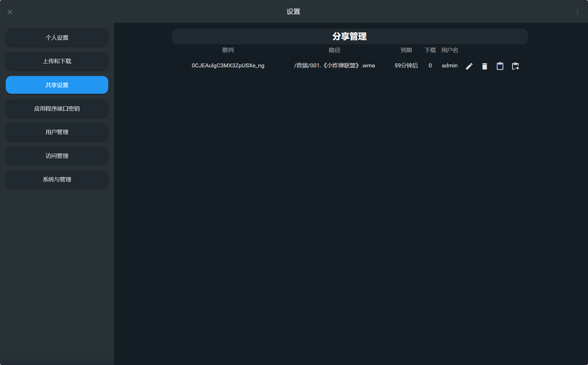The image size is (588, 365).
Task: Open 应用程序接口密钥 settings
Action: click(x=57, y=109)
